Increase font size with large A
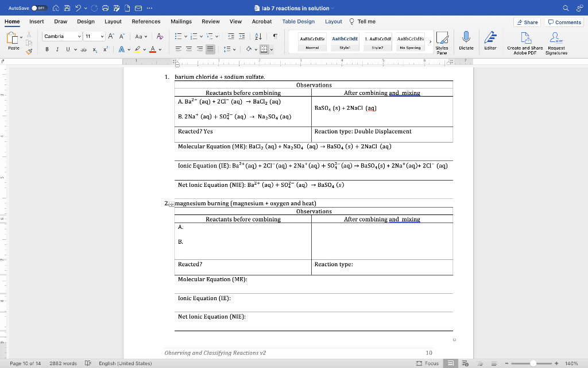 [x=111, y=36]
